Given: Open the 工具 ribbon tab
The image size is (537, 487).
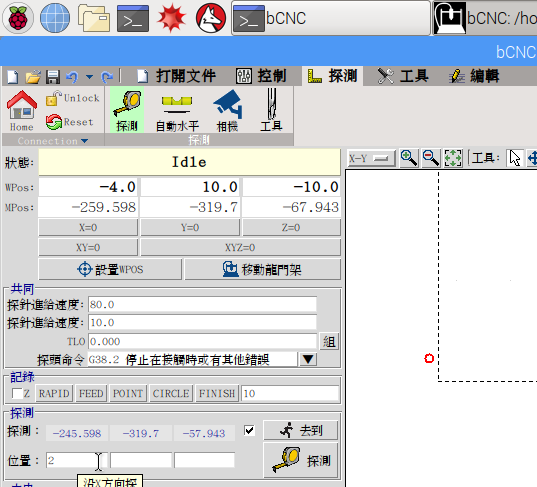Looking at the screenshot, I should 403,76.
